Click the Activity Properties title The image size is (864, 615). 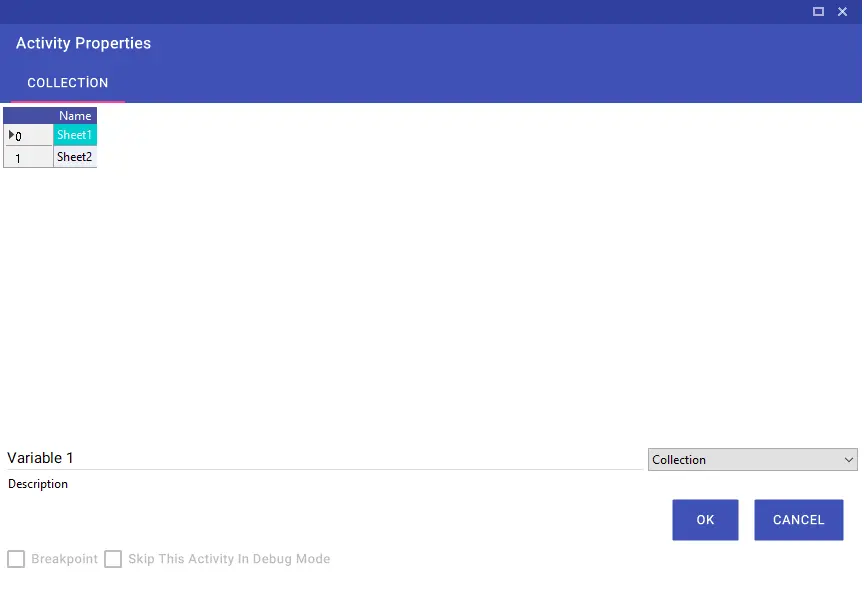point(83,43)
